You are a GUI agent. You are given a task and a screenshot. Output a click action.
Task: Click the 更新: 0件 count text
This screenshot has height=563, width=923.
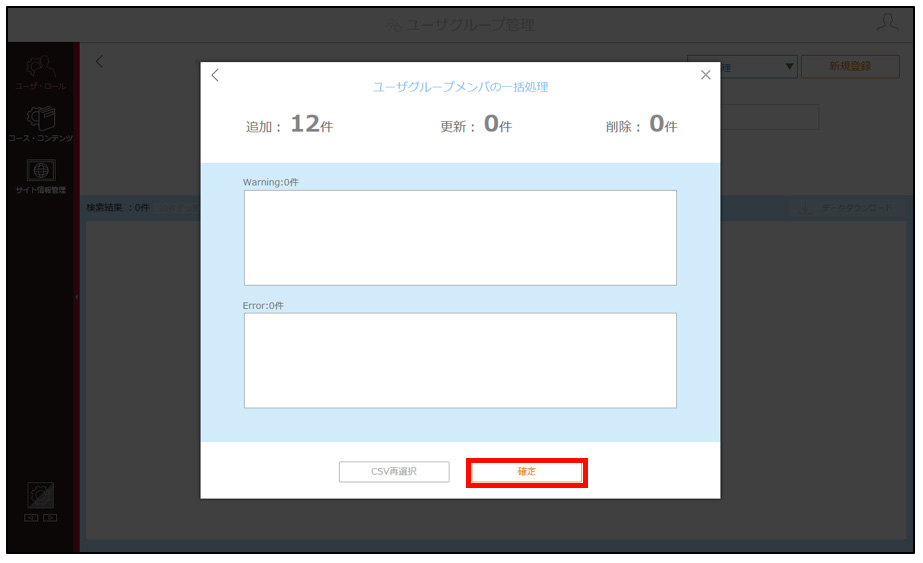[476, 124]
